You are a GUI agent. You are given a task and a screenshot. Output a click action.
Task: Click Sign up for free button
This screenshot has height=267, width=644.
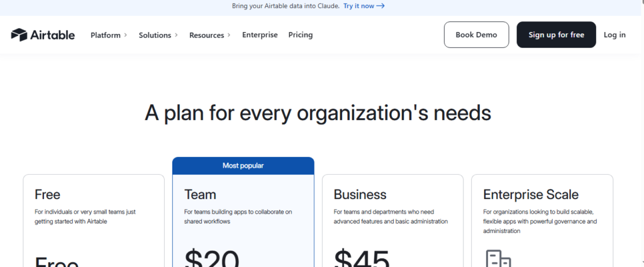[556, 35]
